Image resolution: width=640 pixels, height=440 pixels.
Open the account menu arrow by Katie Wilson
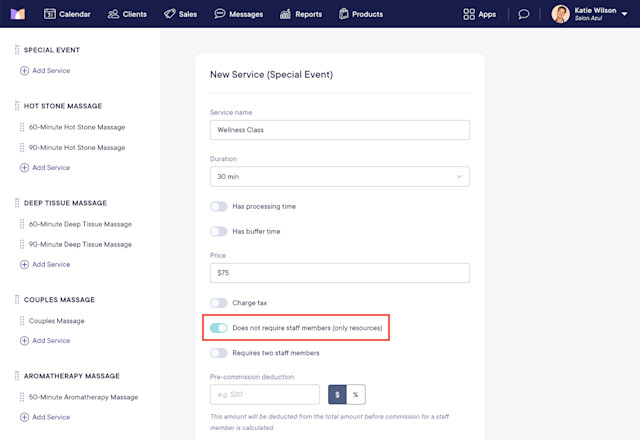[x=624, y=14]
